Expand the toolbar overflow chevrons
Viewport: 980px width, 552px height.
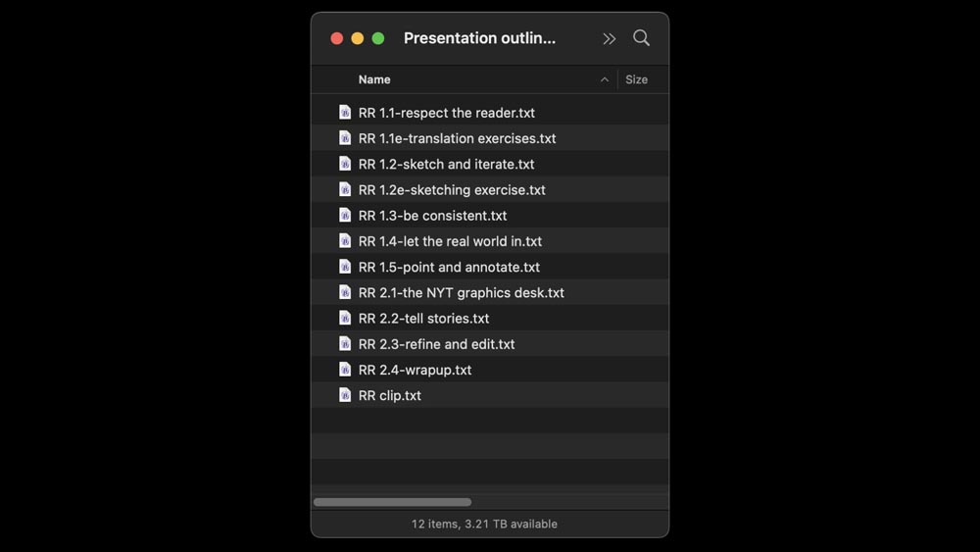point(610,38)
